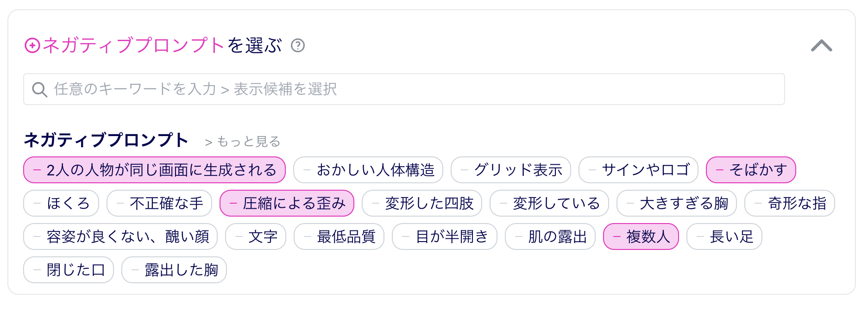Screen dimensions: 868x311
Task: Select the 露出した胸 tag
Action: tap(174, 270)
